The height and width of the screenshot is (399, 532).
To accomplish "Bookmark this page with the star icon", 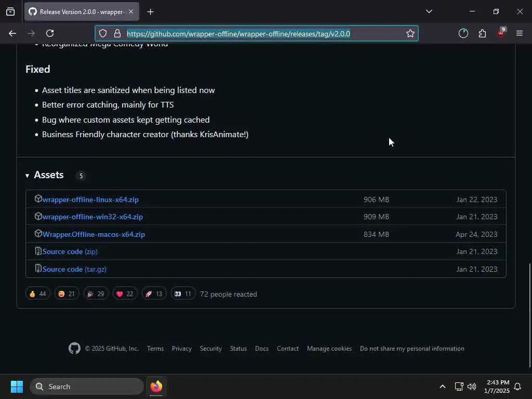I will coord(410,33).
